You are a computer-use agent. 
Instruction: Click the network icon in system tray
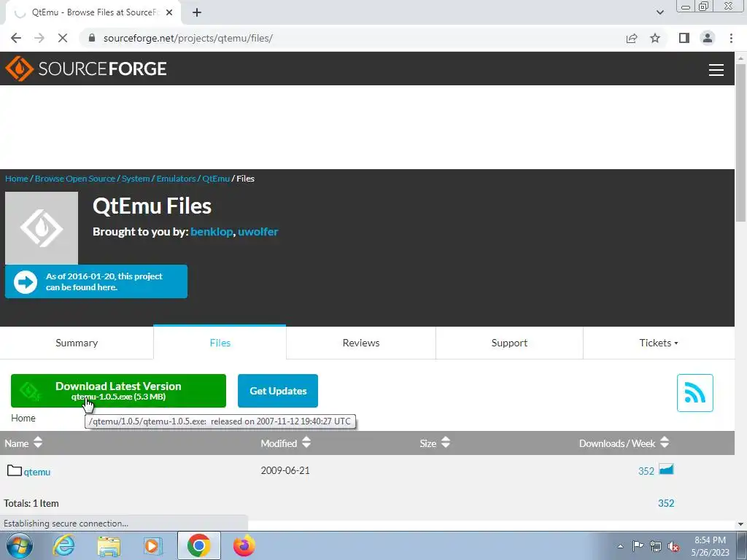(656, 547)
